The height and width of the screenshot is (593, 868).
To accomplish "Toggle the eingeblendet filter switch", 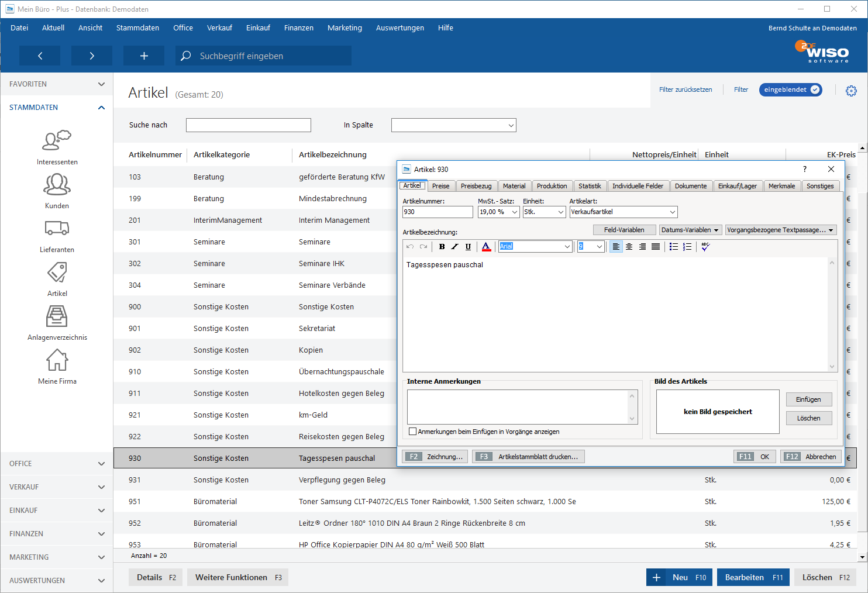I will pos(791,89).
